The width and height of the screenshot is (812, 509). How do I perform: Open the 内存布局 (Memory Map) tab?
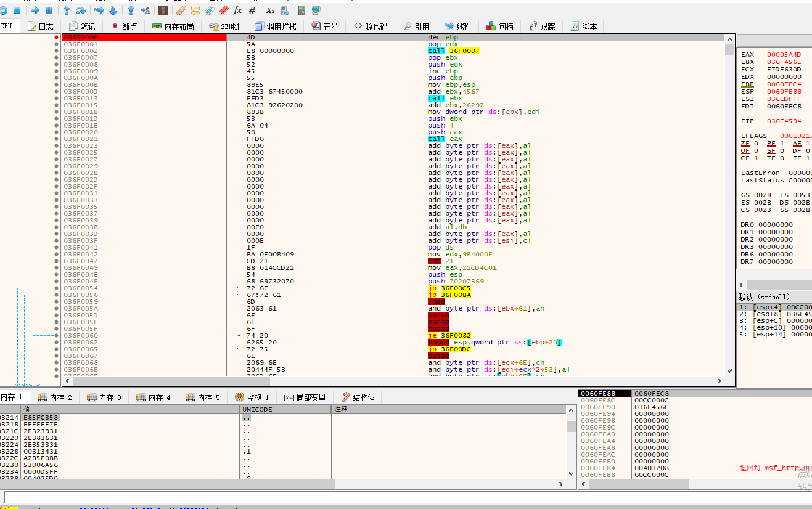(173, 26)
